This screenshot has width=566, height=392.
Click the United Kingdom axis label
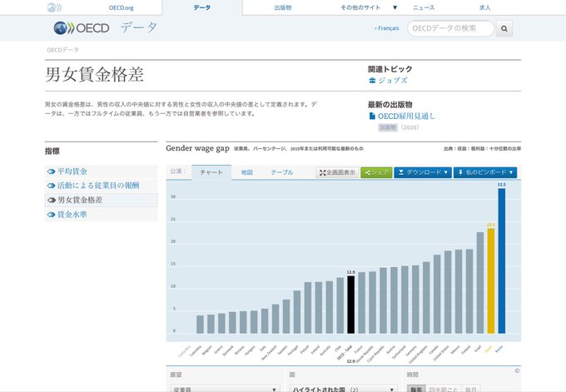418,355
